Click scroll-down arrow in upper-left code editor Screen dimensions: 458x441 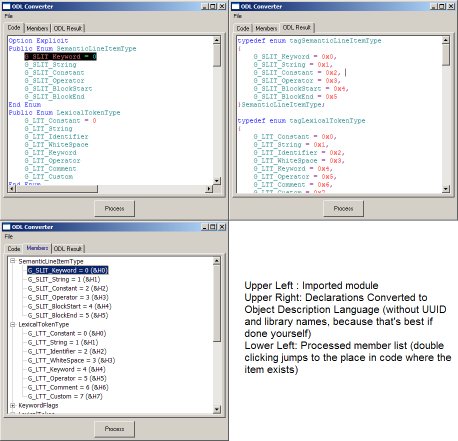pyautogui.click(x=217, y=181)
